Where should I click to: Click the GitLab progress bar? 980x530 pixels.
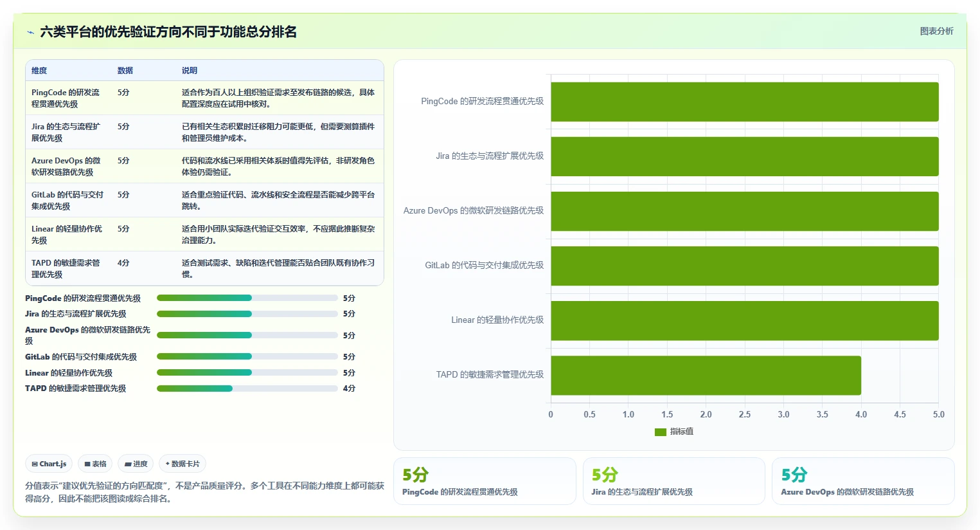tap(247, 356)
